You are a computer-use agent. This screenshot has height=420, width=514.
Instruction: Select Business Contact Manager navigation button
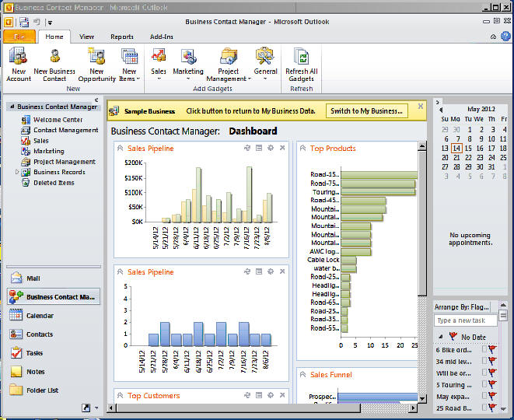54,296
